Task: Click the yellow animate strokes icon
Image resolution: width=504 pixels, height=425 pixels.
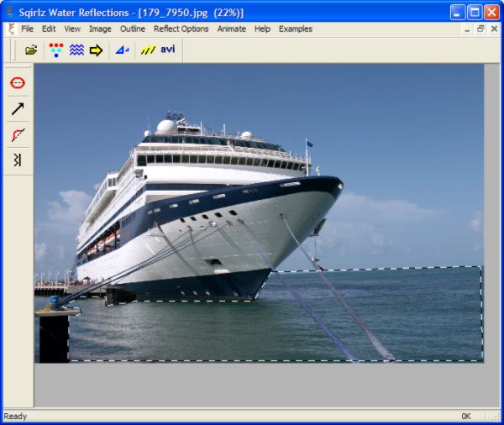Action: click(148, 50)
